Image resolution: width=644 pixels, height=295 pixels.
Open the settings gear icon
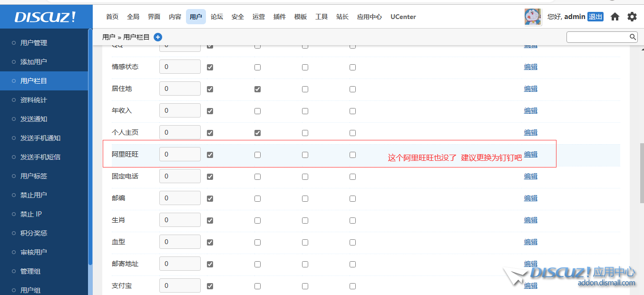(x=632, y=17)
